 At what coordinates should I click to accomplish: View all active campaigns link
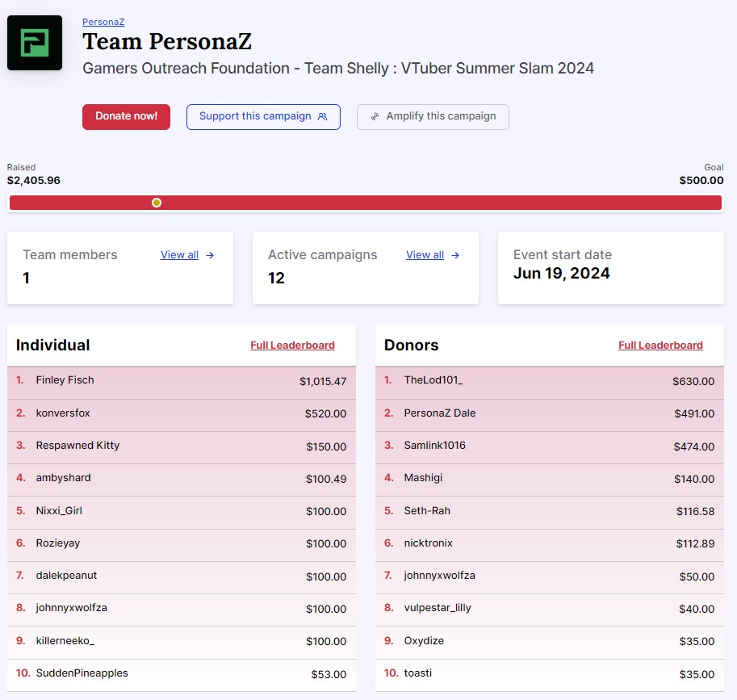click(425, 255)
